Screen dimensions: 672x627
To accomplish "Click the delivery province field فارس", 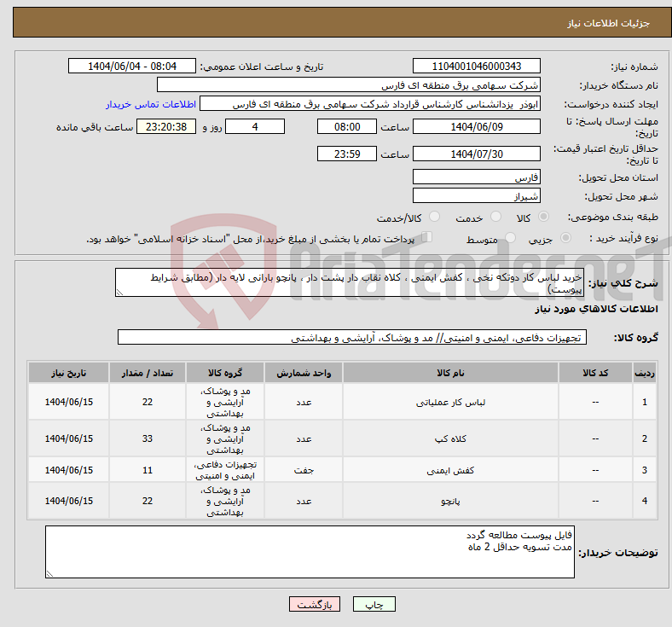I will (476, 177).
